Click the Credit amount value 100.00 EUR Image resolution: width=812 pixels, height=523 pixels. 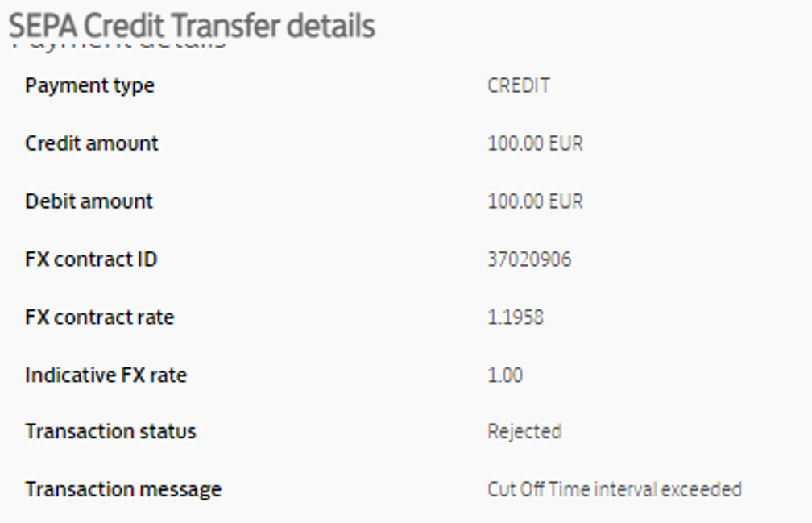(535, 143)
